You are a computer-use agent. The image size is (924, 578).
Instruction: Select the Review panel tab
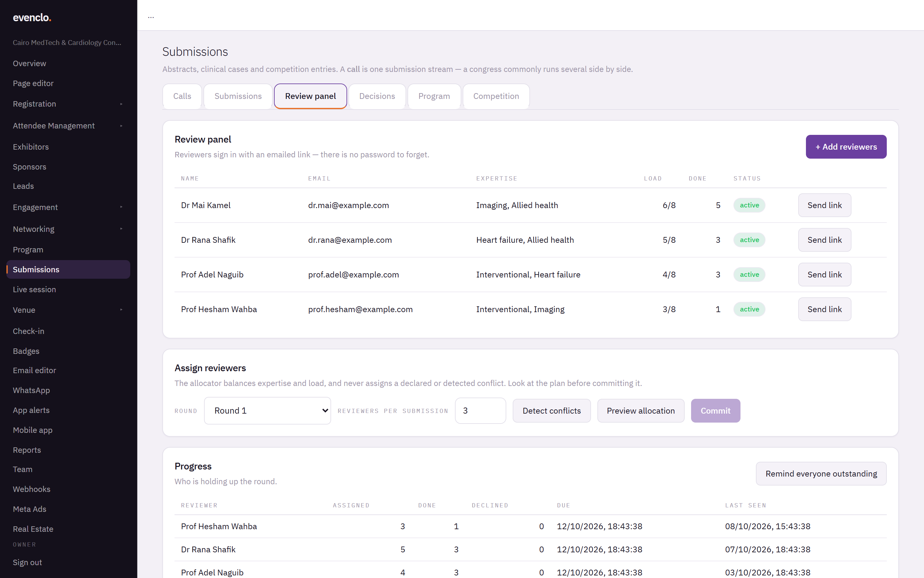[311, 96]
